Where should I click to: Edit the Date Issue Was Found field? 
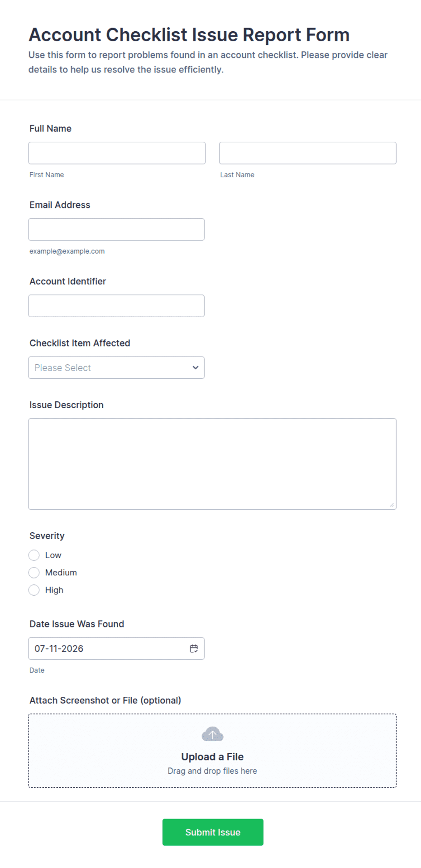pyautogui.click(x=116, y=648)
